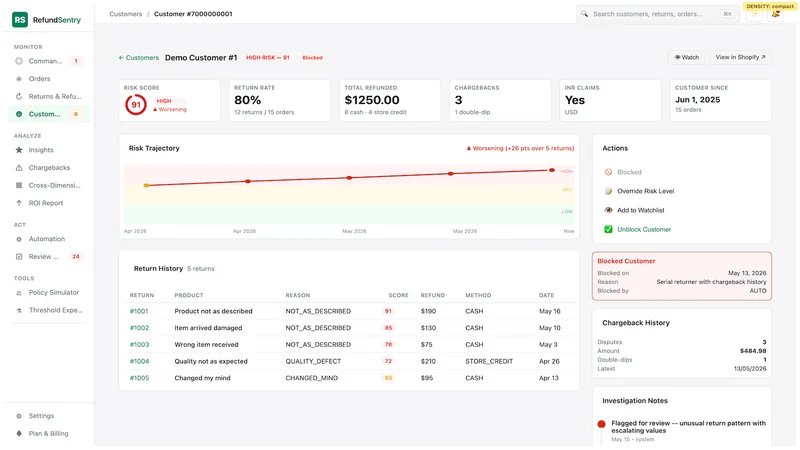Image resolution: width=800 pixels, height=450 pixels.
Task: Click the INR Claims Yes card
Action: pos(610,101)
